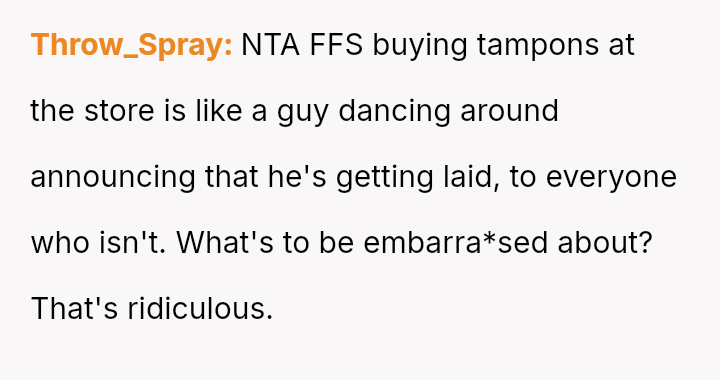Click the word "laid," in third line

[x=472, y=177]
